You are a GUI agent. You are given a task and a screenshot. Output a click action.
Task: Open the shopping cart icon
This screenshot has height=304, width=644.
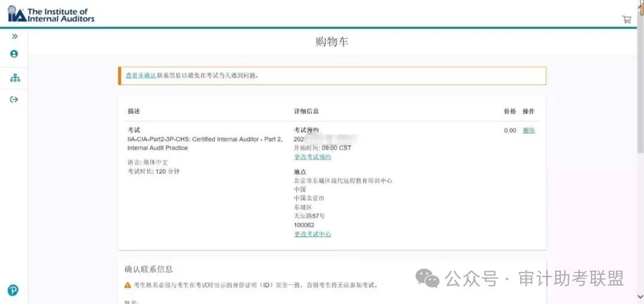click(x=627, y=19)
